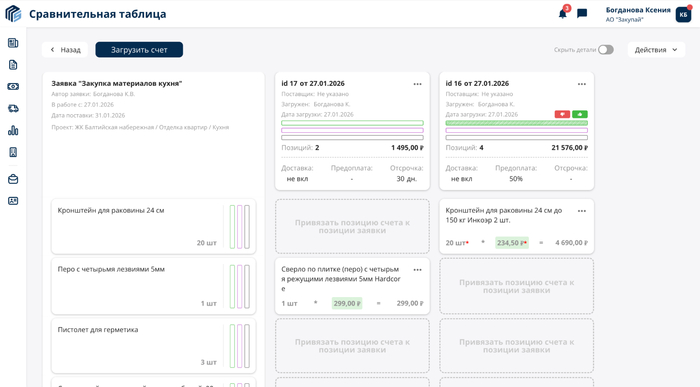Open the newspaper sidebar section

pyautogui.click(x=13, y=43)
